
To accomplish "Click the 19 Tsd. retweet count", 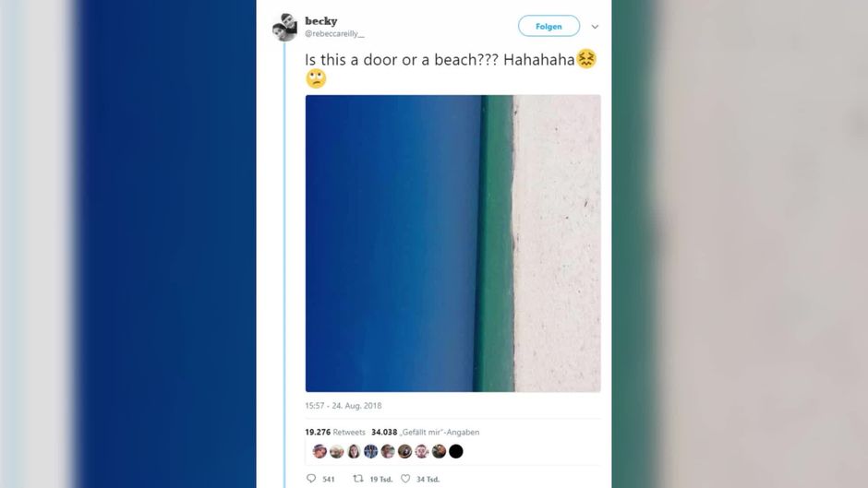I will tap(380, 479).
